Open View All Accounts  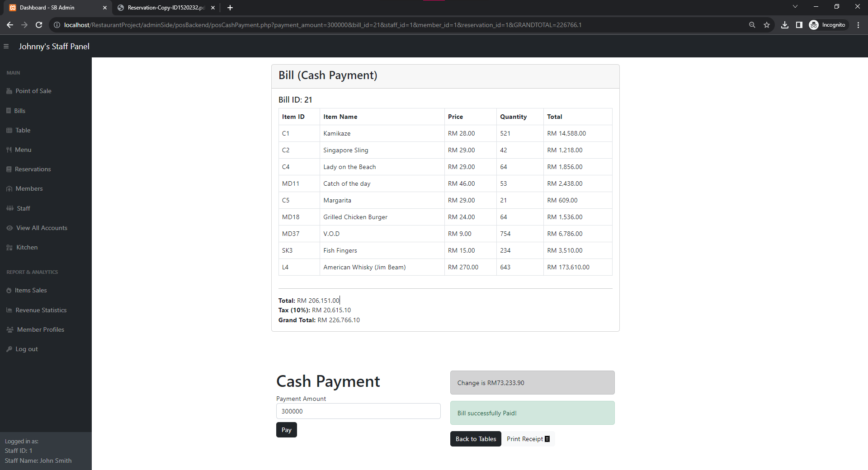42,228
